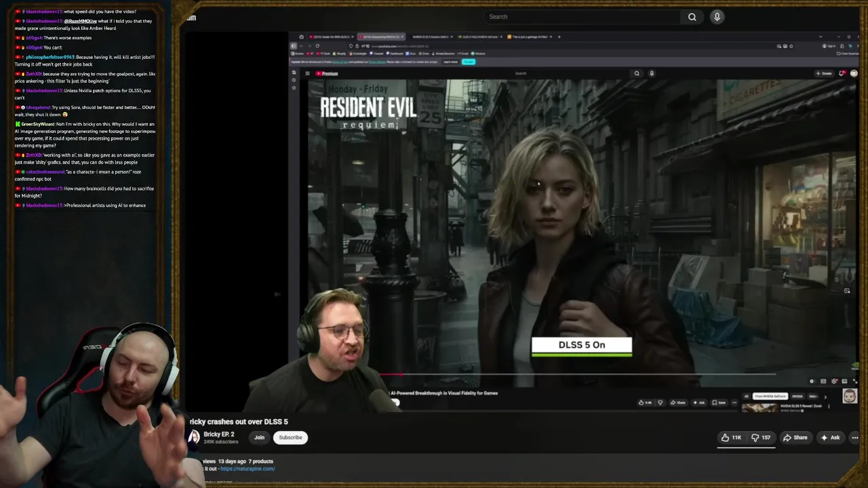Click chat message 'There's worse examples'
The image size is (868, 488).
pyautogui.click(x=67, y=38)
